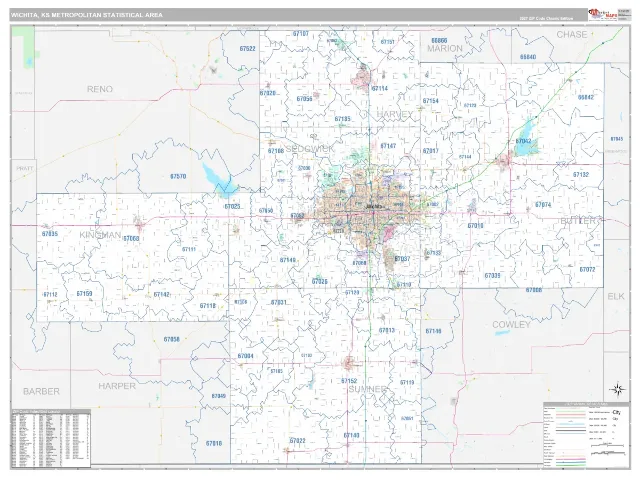Image resolution: width=640 pixels, height=480 pixels.
Task: Select the RENO county label
Action: (x=100, y=89)
